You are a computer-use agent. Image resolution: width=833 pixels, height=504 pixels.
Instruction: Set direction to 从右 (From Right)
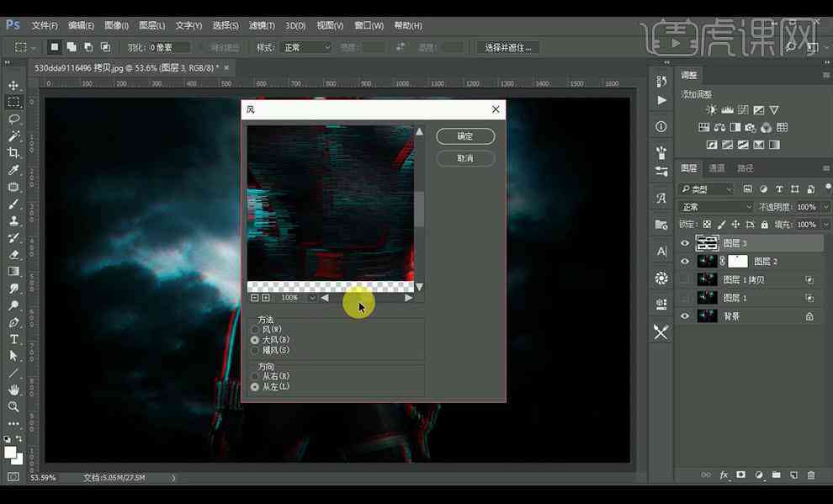[255, 376]
